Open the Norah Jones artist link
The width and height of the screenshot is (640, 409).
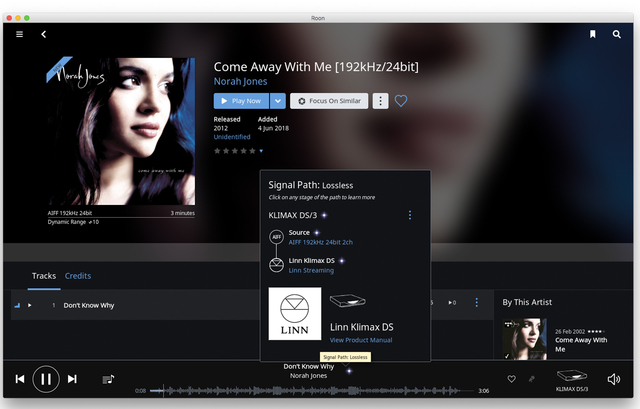click(240, 81)
